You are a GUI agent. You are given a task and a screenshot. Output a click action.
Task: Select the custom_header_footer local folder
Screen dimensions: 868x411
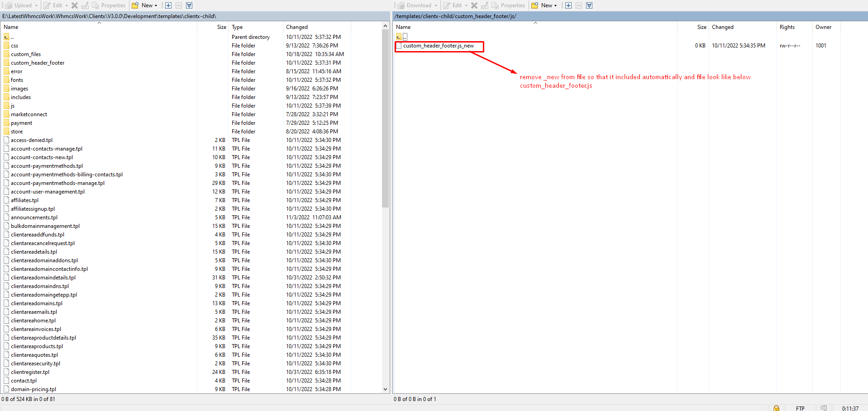38,63
